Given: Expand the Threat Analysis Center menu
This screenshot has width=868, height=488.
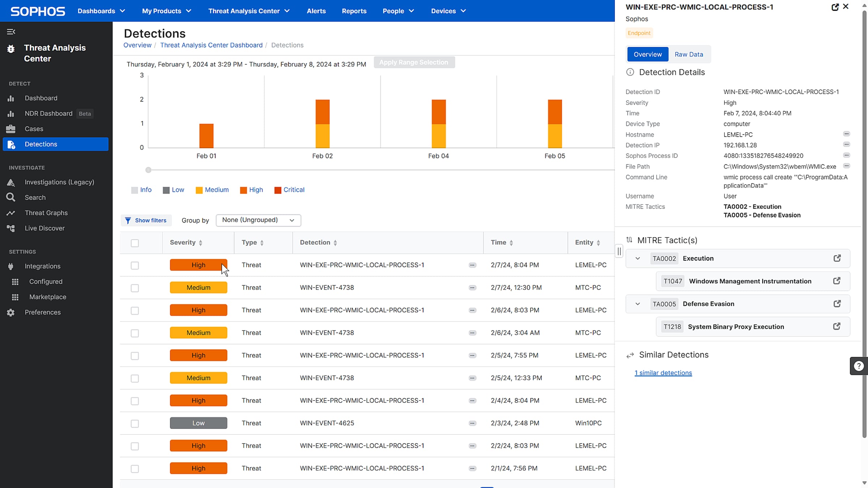Looking at the screenshot, I should click(x=249, y=11).
